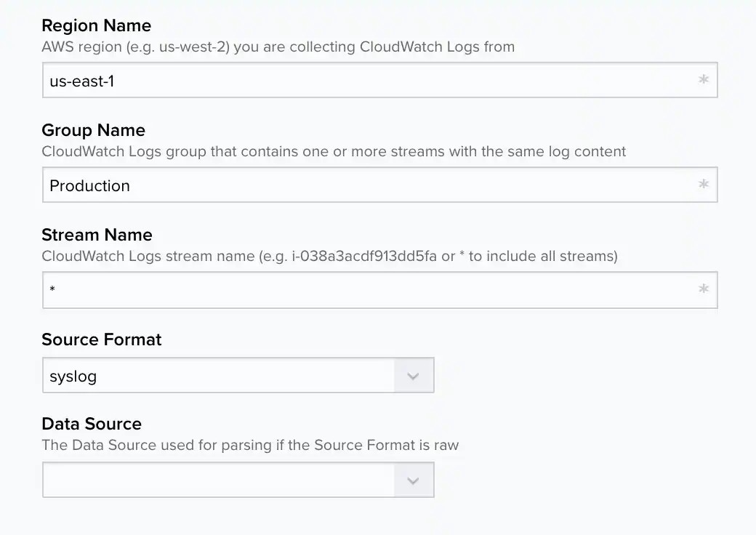Click the Region Name heading label
Image resolution: width=756 pixels, height=535 pixels.
point(97,25)
